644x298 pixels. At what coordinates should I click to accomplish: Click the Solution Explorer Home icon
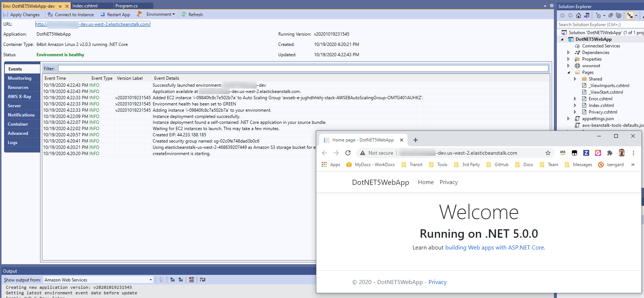tap(579, 15)
